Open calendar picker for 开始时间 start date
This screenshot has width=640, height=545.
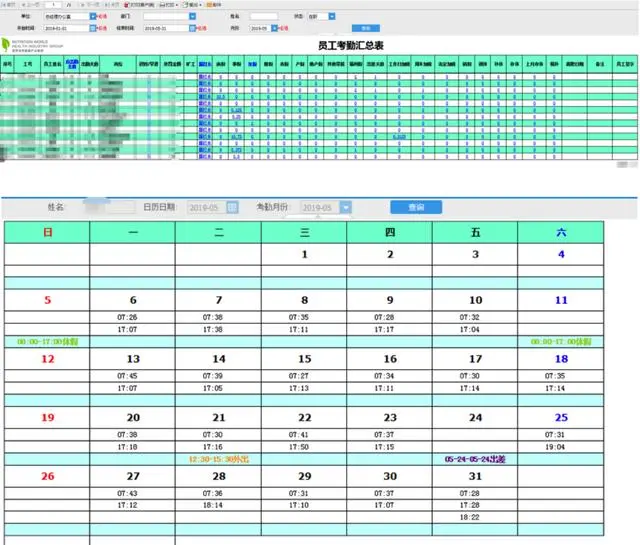pyautogui.click(x=93, y=28)
